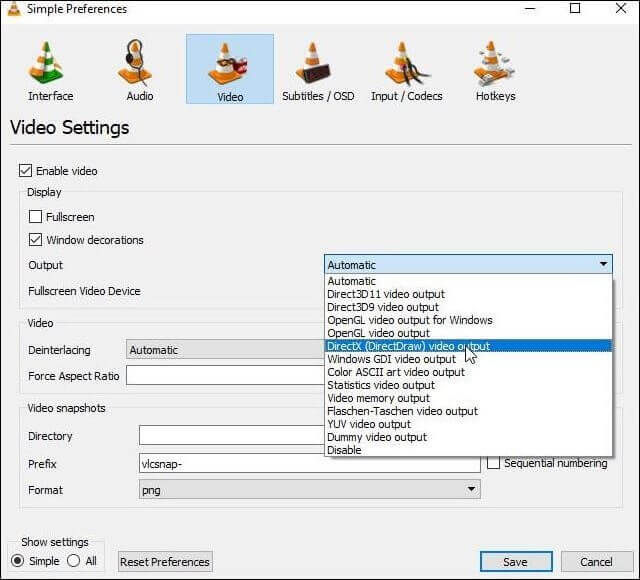Enable the Fullscreen checkbox

tap(36, 217)
